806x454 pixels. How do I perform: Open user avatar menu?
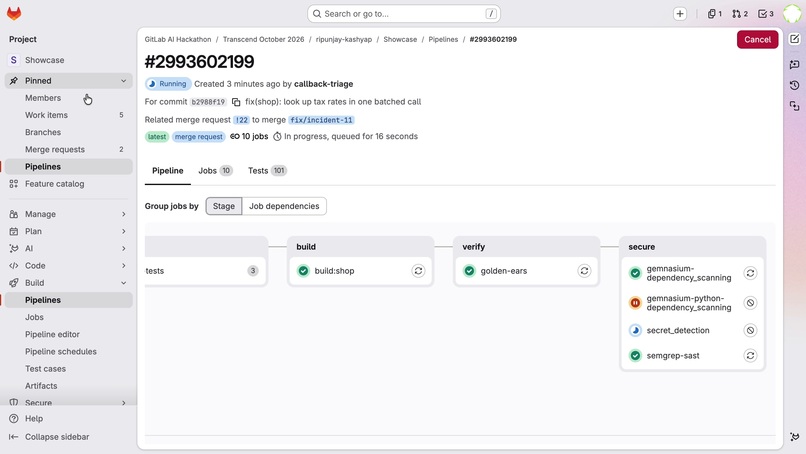(x=792, y=14)
